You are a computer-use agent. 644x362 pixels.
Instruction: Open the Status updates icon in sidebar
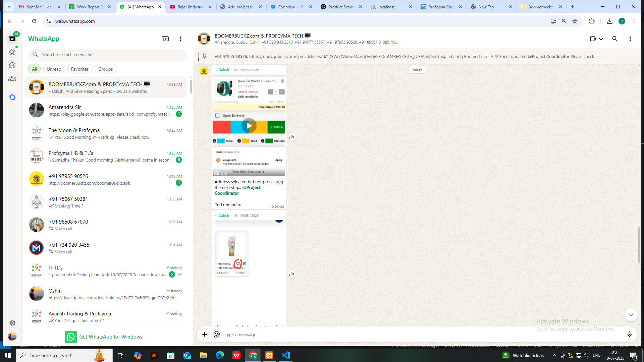pos(12,52)
